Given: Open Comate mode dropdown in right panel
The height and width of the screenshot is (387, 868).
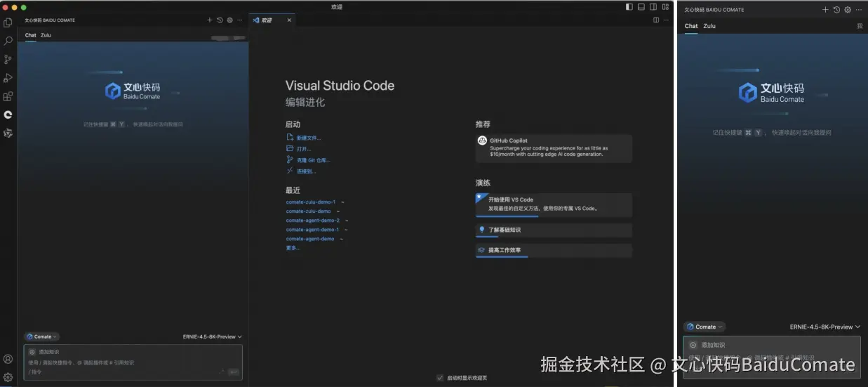Looking at the screenshot, I should point(705,327).
